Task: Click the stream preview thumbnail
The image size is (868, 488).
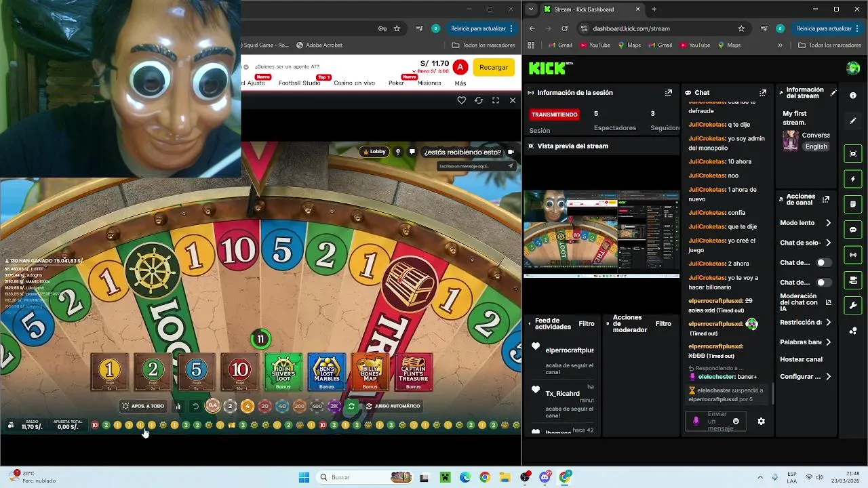Action: coord(601,234)
